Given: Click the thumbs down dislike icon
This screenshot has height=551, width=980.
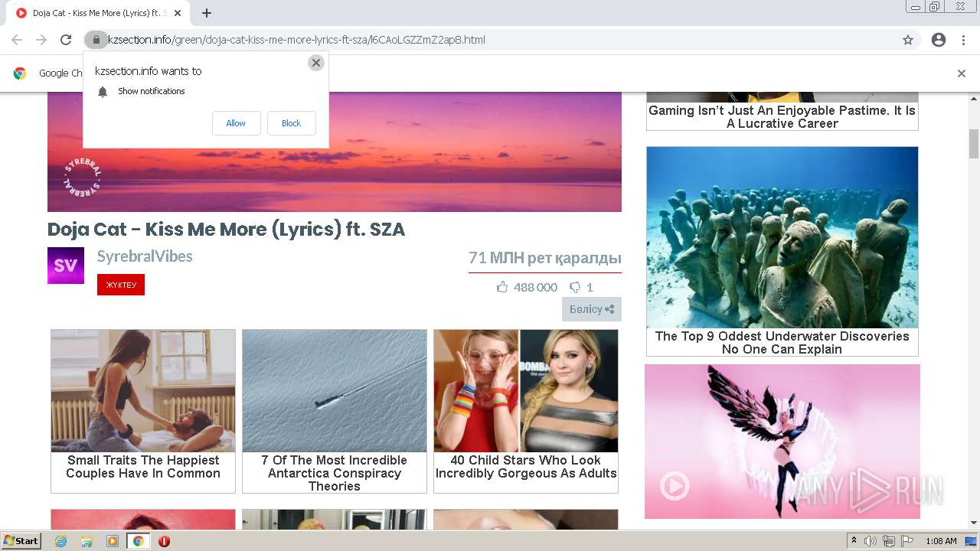Looking at the screenshot, I should 575,288.
